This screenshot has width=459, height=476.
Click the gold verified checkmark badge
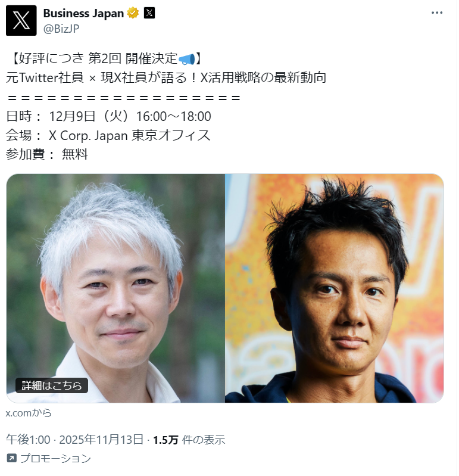click(133, 13)
